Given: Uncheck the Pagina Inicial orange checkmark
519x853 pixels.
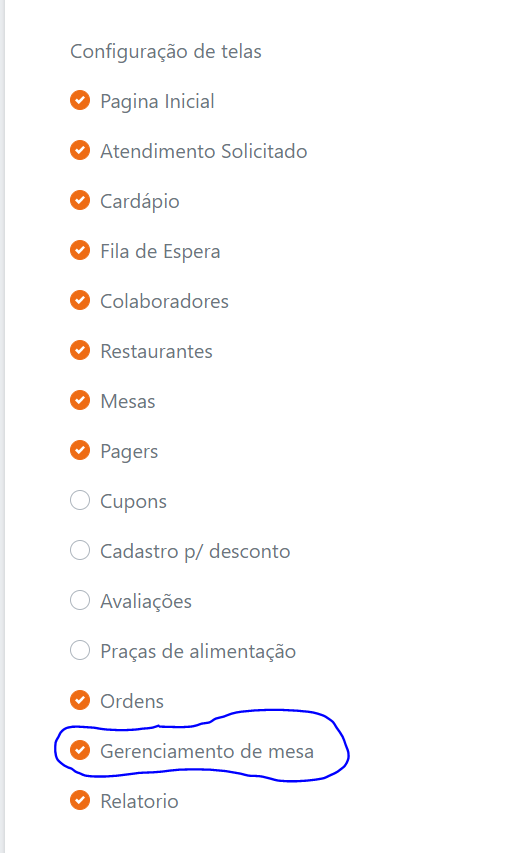Looking at the screenshot, I should pos(80,100).
